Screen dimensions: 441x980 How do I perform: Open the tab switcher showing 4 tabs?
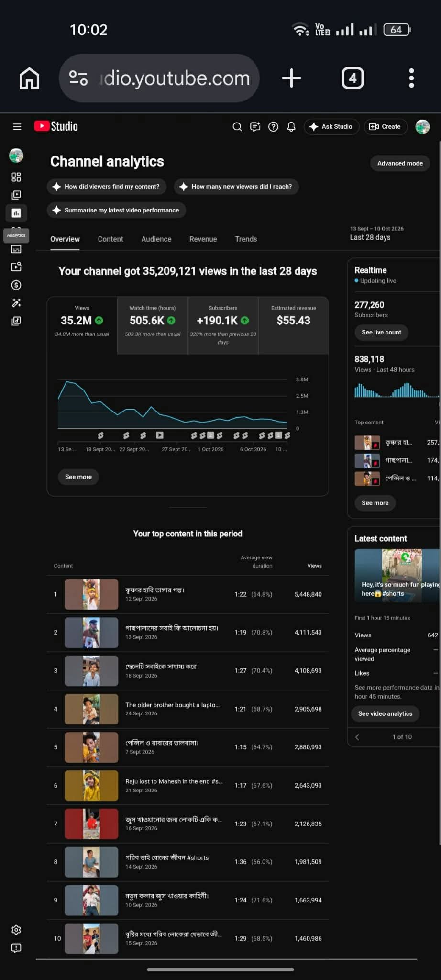point(353,78)
